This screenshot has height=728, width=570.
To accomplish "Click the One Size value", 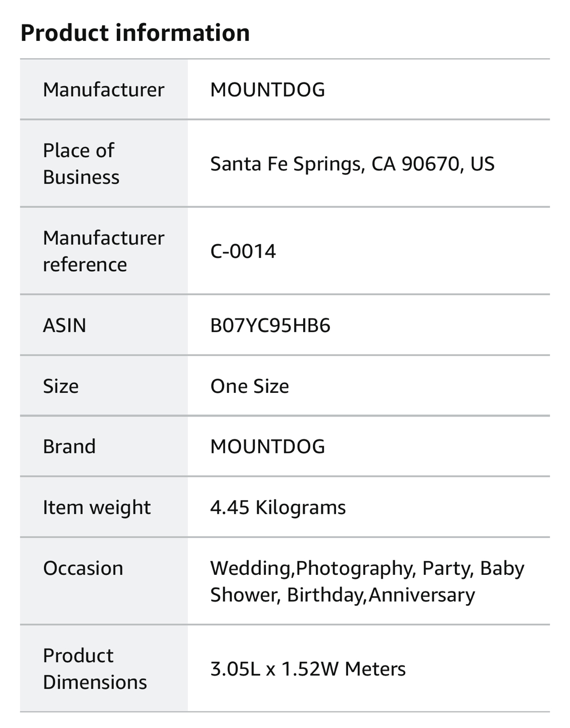I will pos(250,386).
